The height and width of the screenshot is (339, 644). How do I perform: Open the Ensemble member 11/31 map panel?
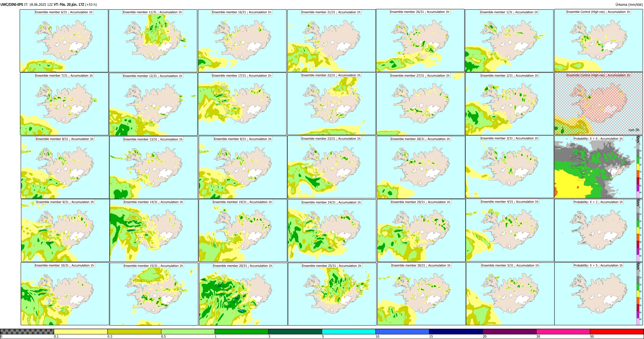click(153, 41)
